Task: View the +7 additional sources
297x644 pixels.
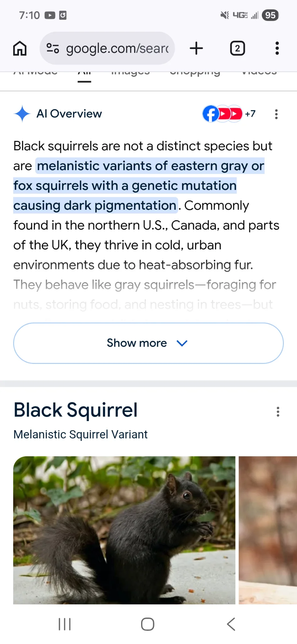Action: pos(250,114)
